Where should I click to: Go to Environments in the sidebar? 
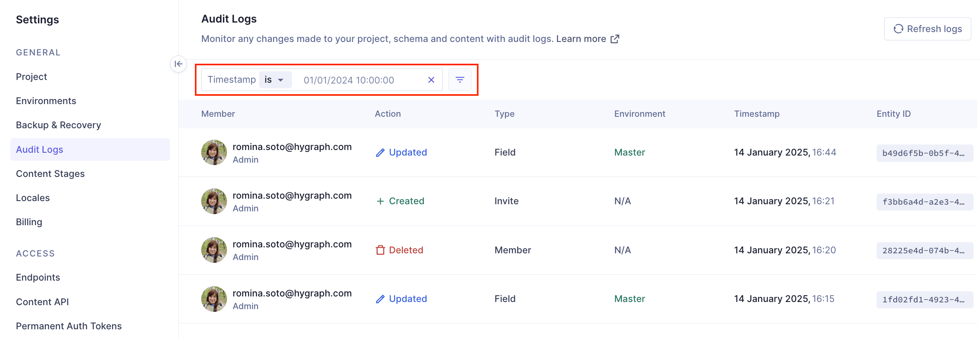tap(46, 101)
